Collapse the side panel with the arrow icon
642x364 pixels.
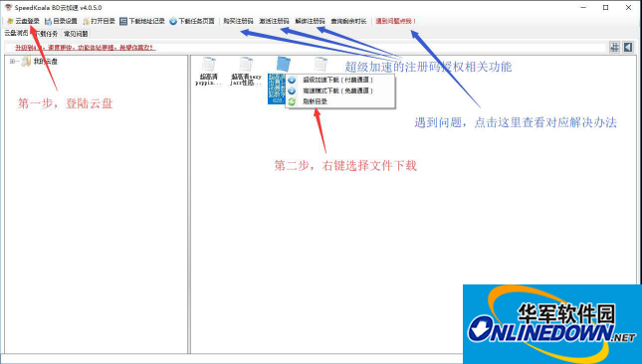[x=628, y=47]
